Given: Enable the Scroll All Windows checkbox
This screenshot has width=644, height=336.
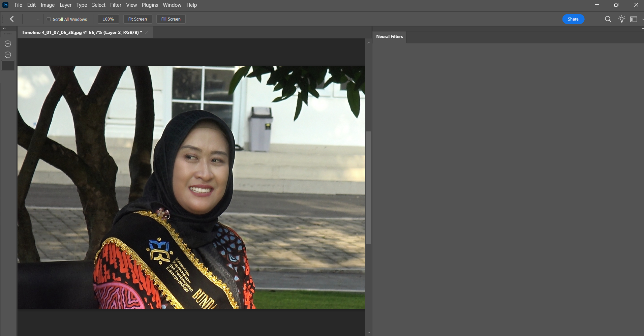Looking at the screenshot, I should 49,19.
